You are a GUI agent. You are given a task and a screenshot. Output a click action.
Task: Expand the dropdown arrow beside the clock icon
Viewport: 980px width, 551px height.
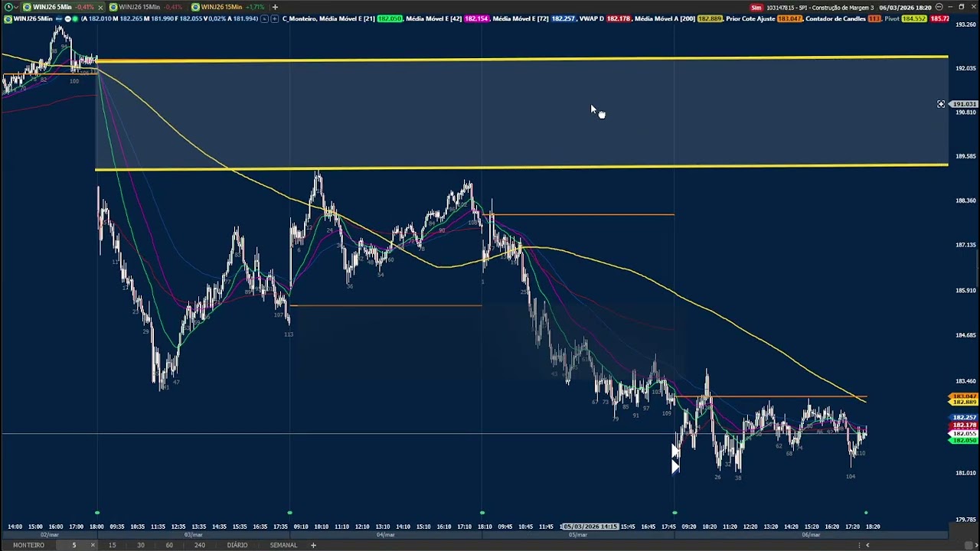click(x=16, y=7)
